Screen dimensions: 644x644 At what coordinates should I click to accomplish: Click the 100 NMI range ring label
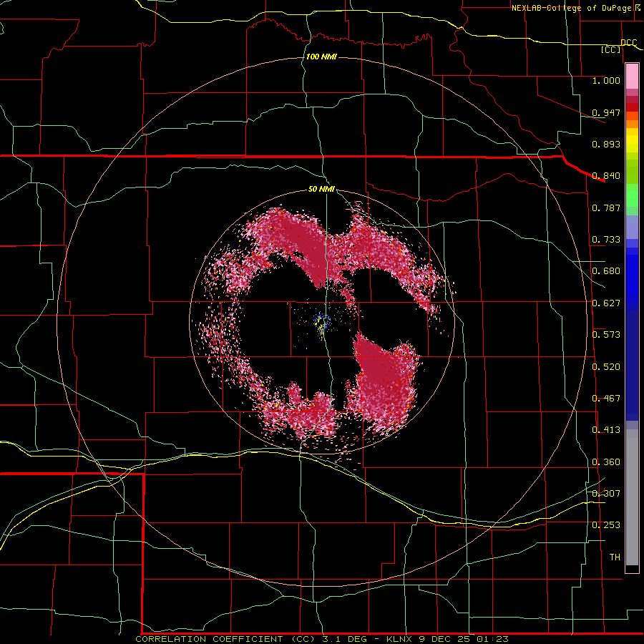point(321,57)
